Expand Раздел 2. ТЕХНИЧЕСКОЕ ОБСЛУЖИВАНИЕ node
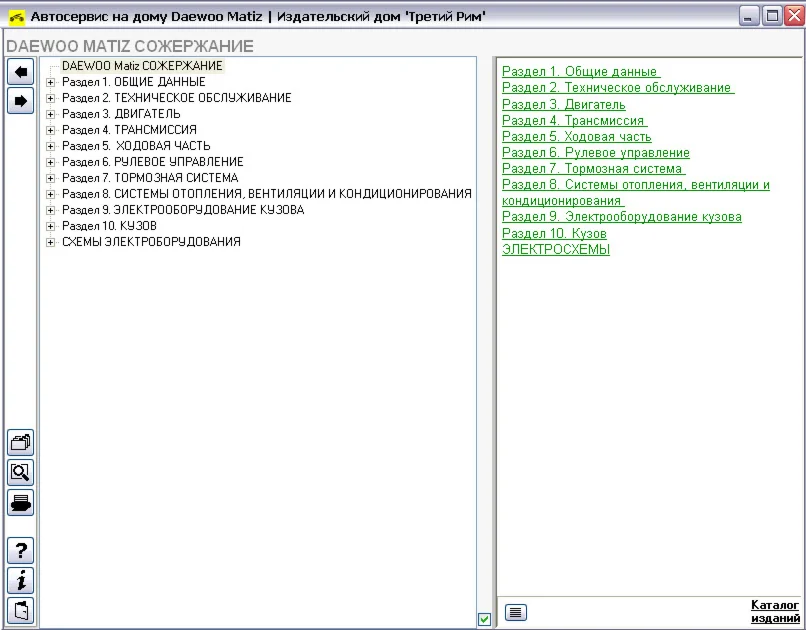 50,98
